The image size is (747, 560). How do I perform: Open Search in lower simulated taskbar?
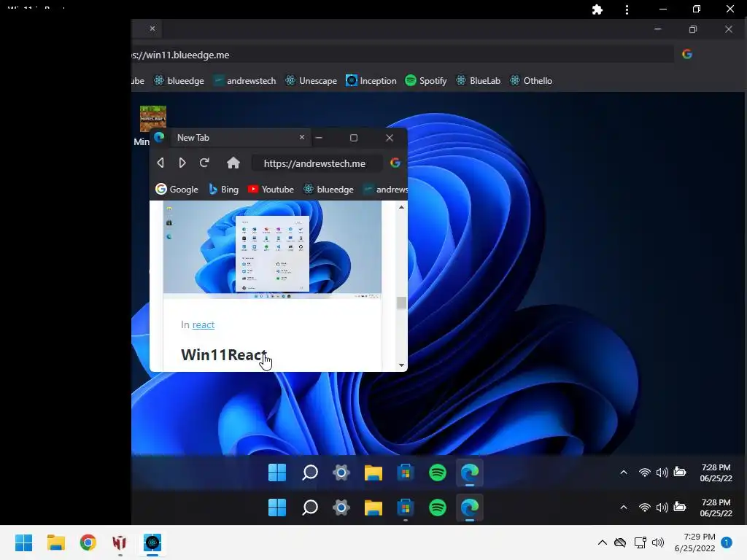(309, 507)
